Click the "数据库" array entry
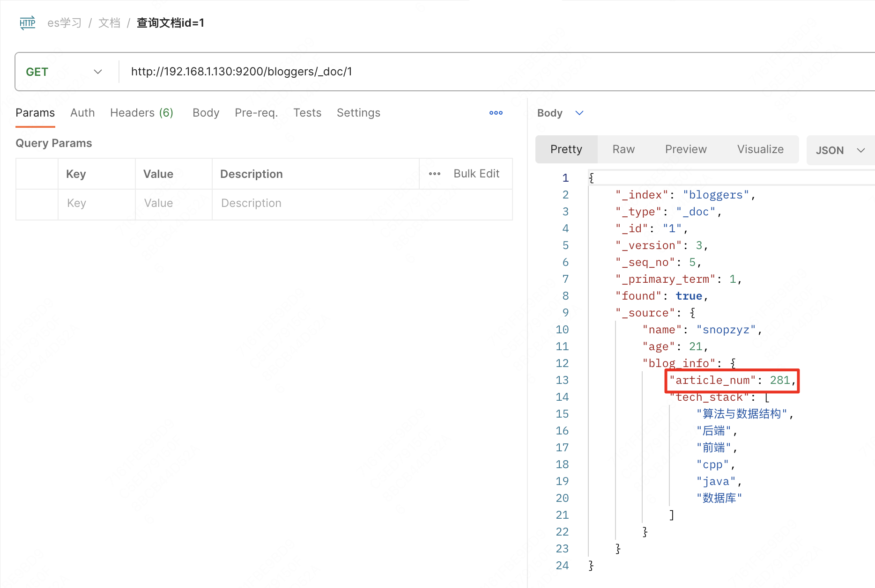This screenshot has height=588, width=875. 719,498
